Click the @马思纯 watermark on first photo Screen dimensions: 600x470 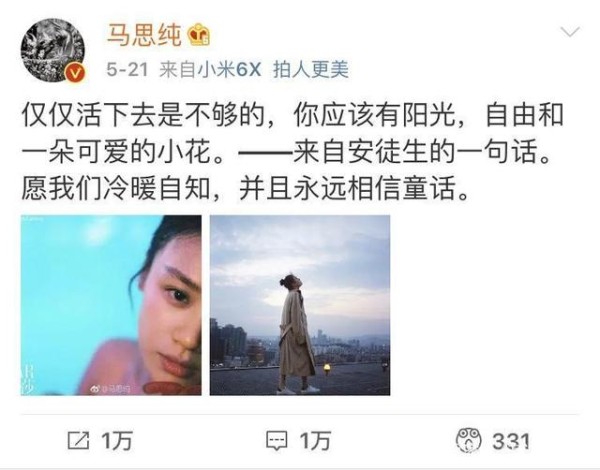click(111, 389)
